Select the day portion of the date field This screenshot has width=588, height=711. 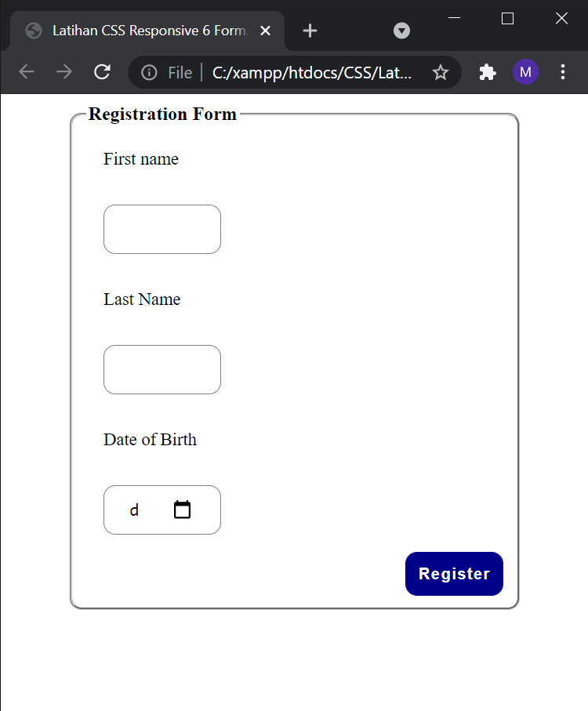click(x=134, y=510)
